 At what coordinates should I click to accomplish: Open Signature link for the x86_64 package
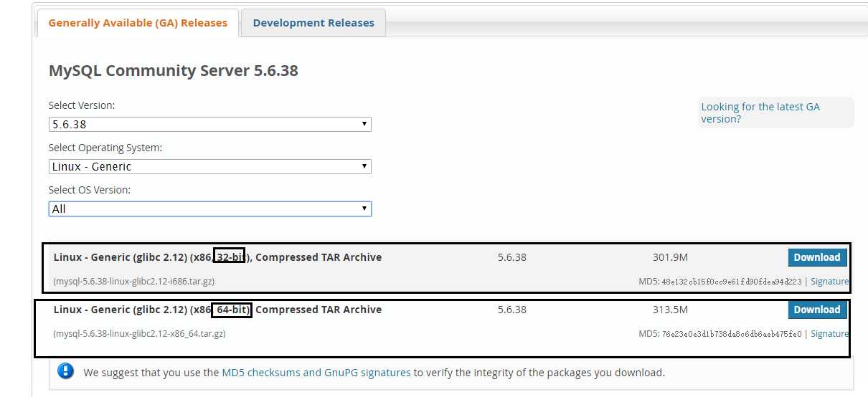click(830, 334)
